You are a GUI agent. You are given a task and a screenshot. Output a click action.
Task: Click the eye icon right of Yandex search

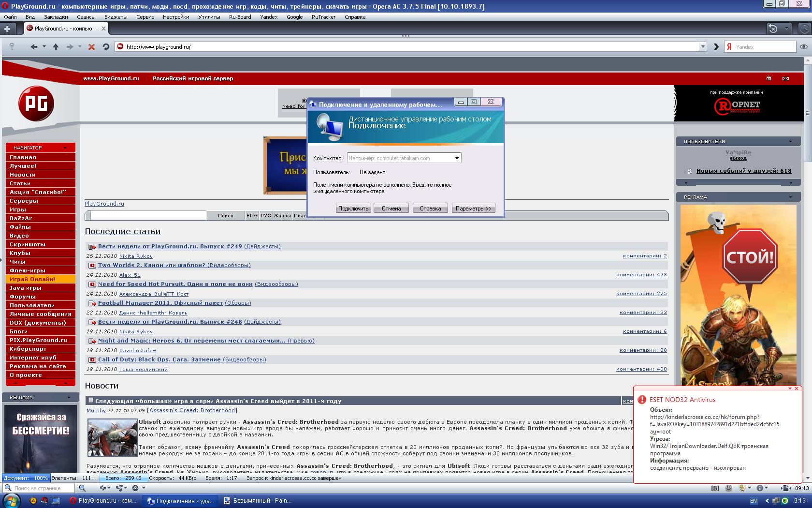803,47
